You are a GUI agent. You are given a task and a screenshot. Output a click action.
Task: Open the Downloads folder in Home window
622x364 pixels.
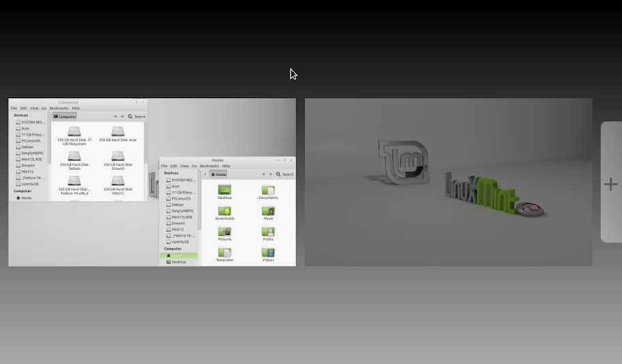[x=224, y=213]
